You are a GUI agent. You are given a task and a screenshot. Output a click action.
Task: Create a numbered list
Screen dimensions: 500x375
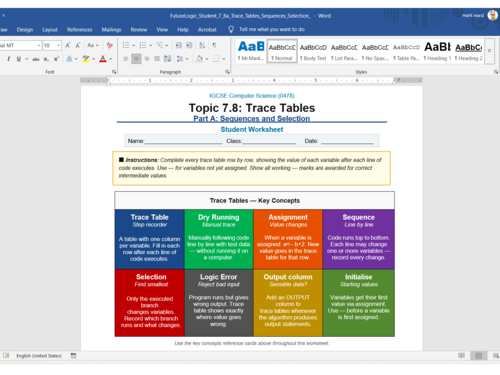tap(143, 45)
